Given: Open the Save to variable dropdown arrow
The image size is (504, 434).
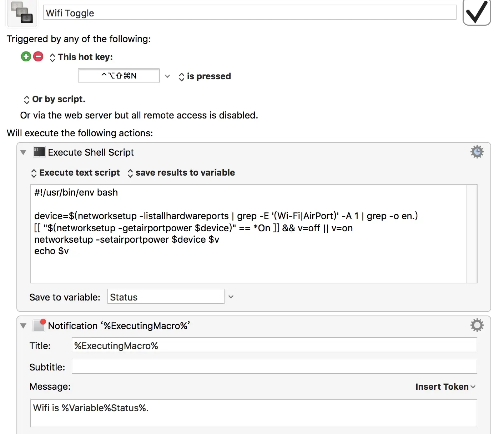Looking at the screenshot, I should pyautogui.click(x=231, y=297).
